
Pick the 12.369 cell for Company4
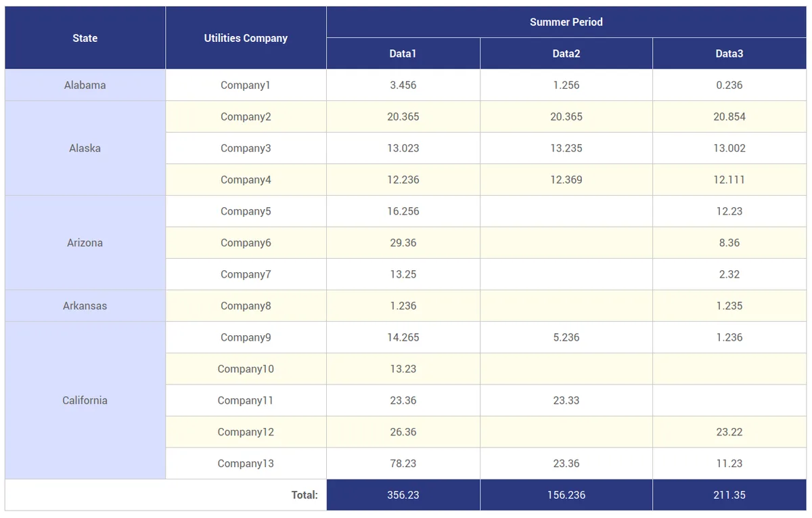(566, 179)
